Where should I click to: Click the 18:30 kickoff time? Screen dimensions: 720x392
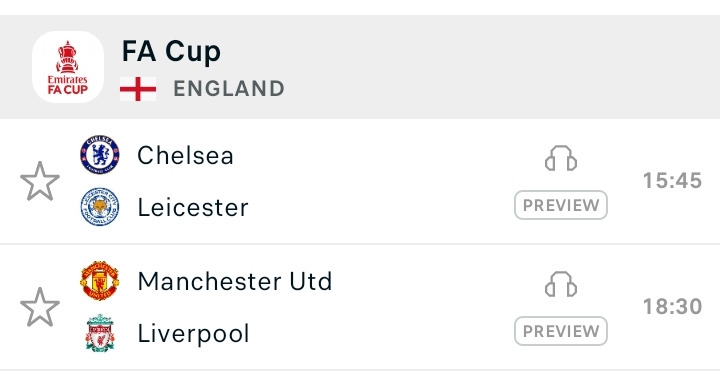coord(672,307)
